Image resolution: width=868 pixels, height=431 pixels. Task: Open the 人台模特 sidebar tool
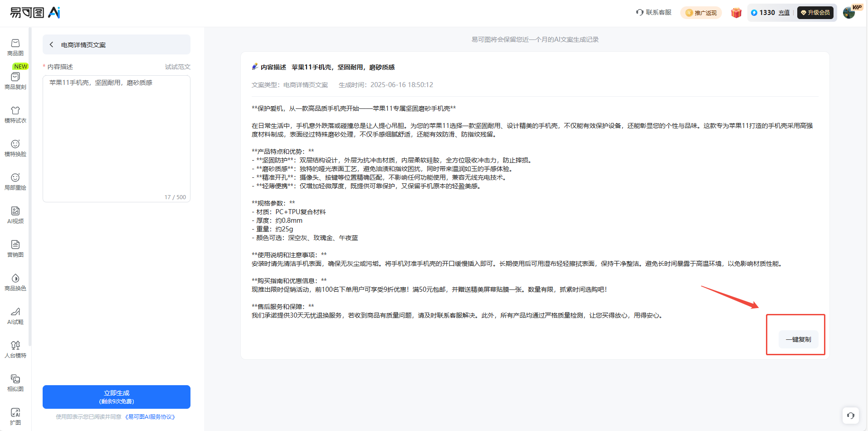click(x=15, y=350)
